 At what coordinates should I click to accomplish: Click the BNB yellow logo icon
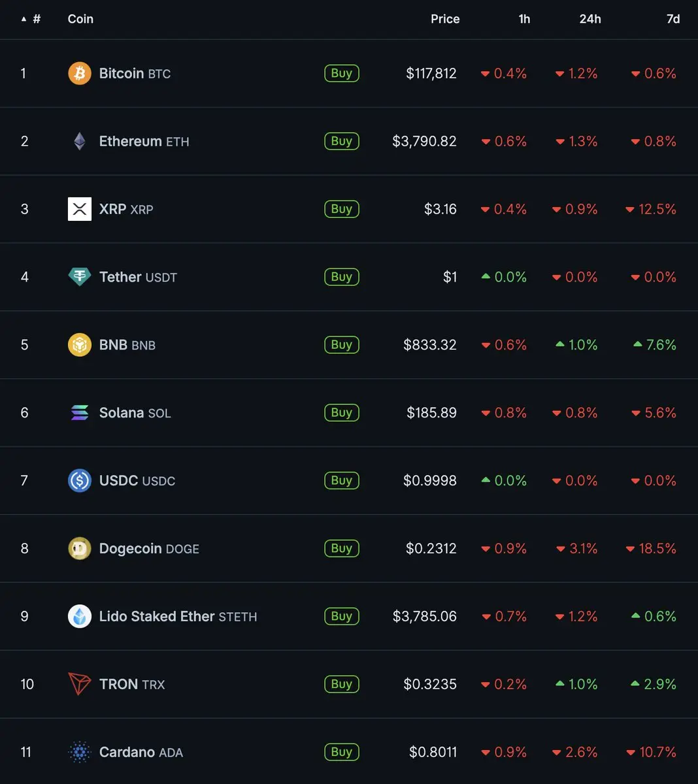80,345
